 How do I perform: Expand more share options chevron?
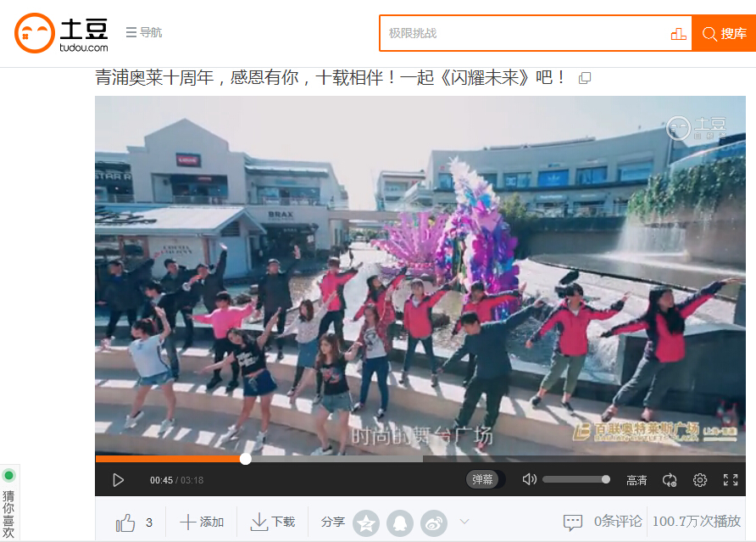[464, 522]
